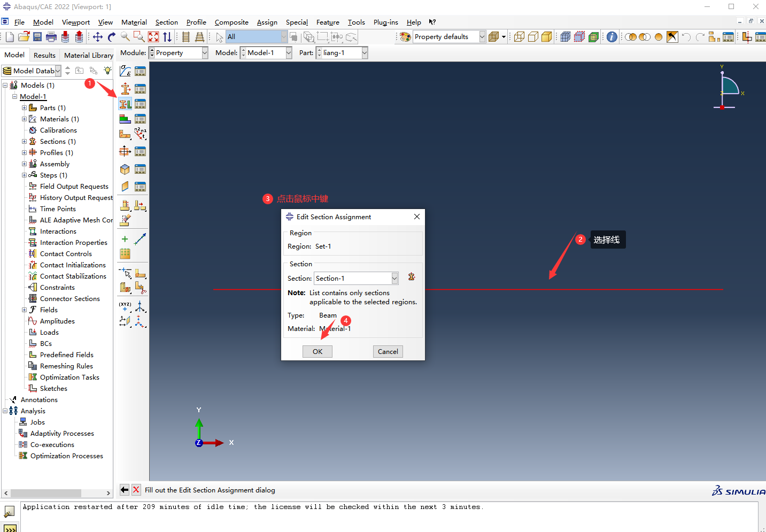Viewport: 766px width, 532px height.
Task: Open the Assign menu
Action: click(x=267, y=22)
